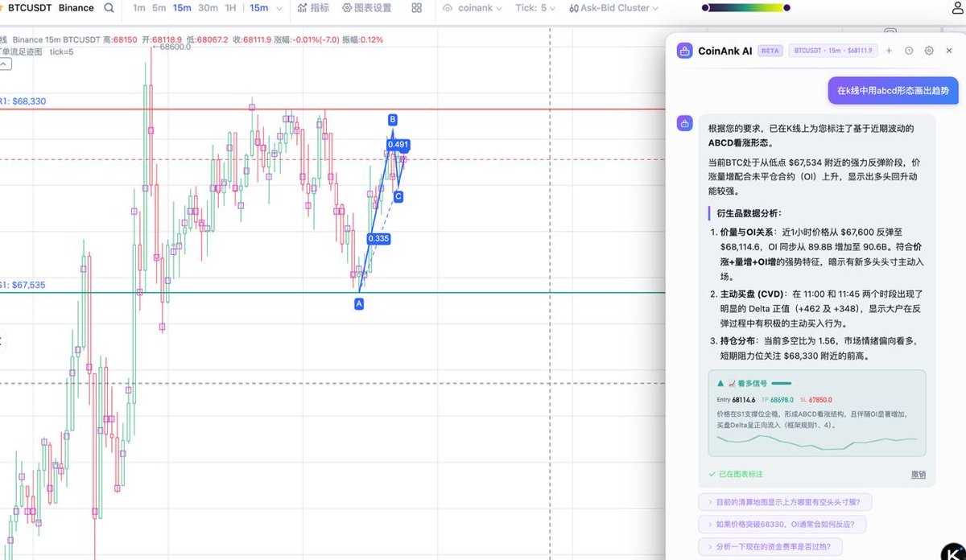Select the highlighted 15m timeframe tab
966x560 pixels.
click(182, 8)
